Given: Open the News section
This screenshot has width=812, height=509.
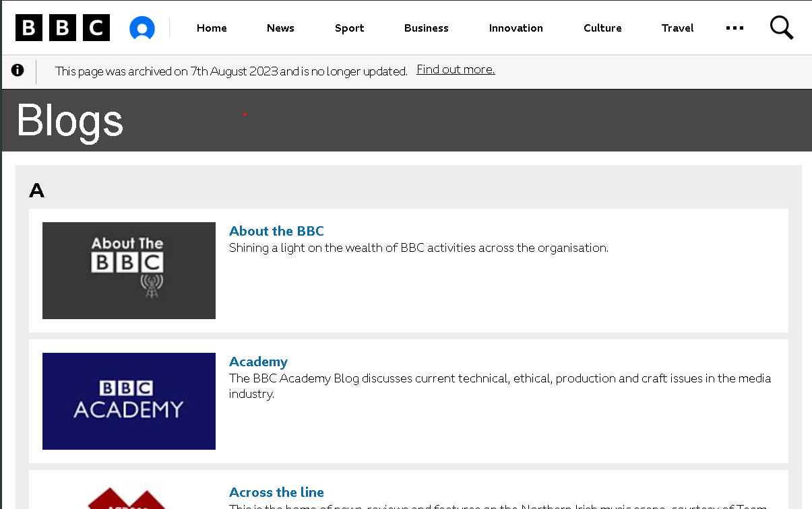Looking at the screenshot, I should coord(280,28).
